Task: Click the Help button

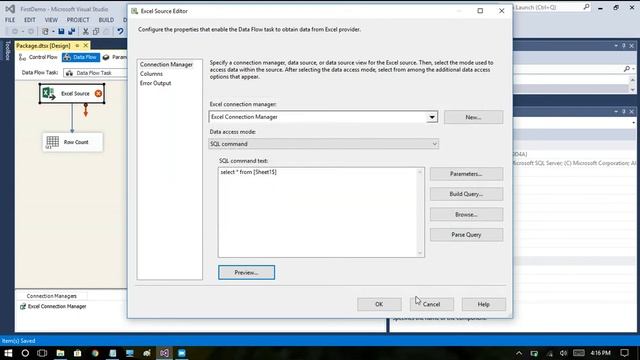Action: 484,304
